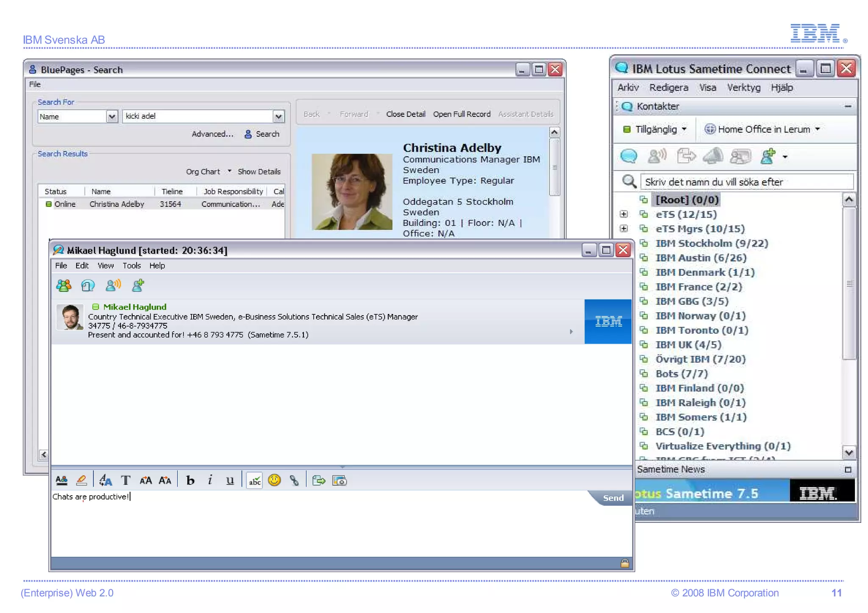Open the Name search type dropdown
The image size is (868, 613).
(112, 116)
